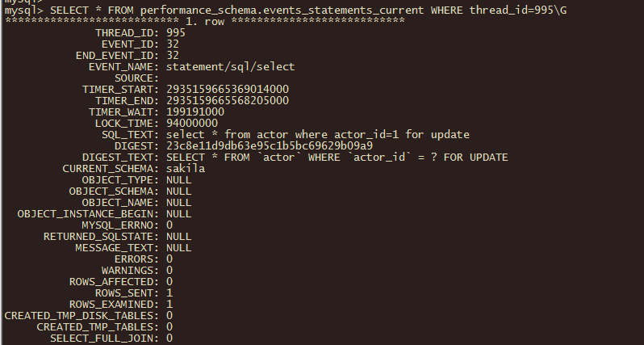Click the OBJECT_TYPE NULL value

(178, 179)
